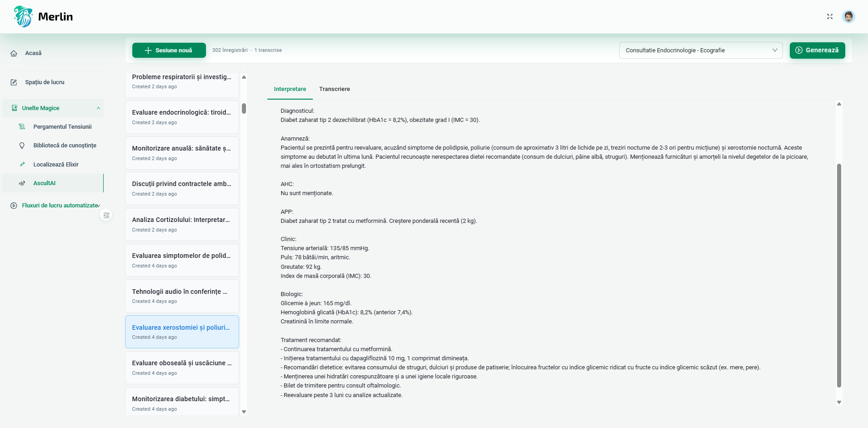868x428 pixels.
Task: Select the session Evaluarea xerostomiei și poliuri...
Action: click(x=181, y=331)
